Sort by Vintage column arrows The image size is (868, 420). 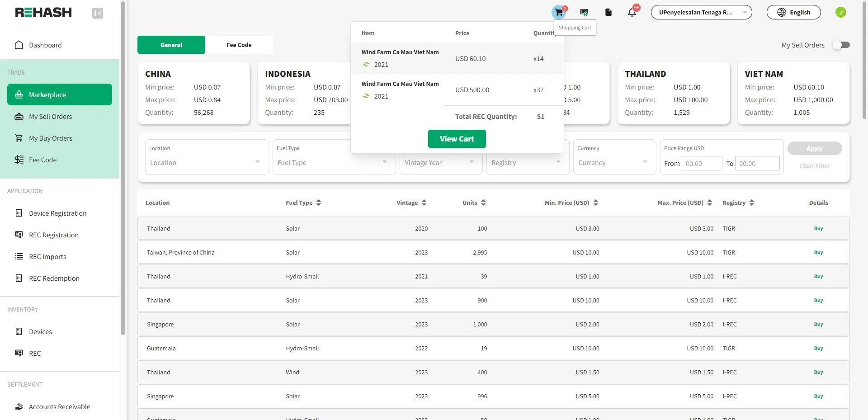tap(424, 203)
